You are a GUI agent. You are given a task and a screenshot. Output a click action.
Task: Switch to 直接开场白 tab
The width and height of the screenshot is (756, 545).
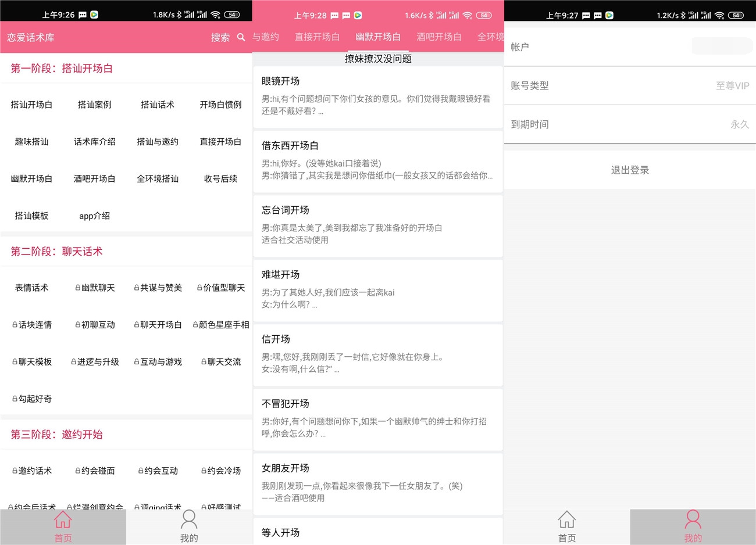click(317, 37)
